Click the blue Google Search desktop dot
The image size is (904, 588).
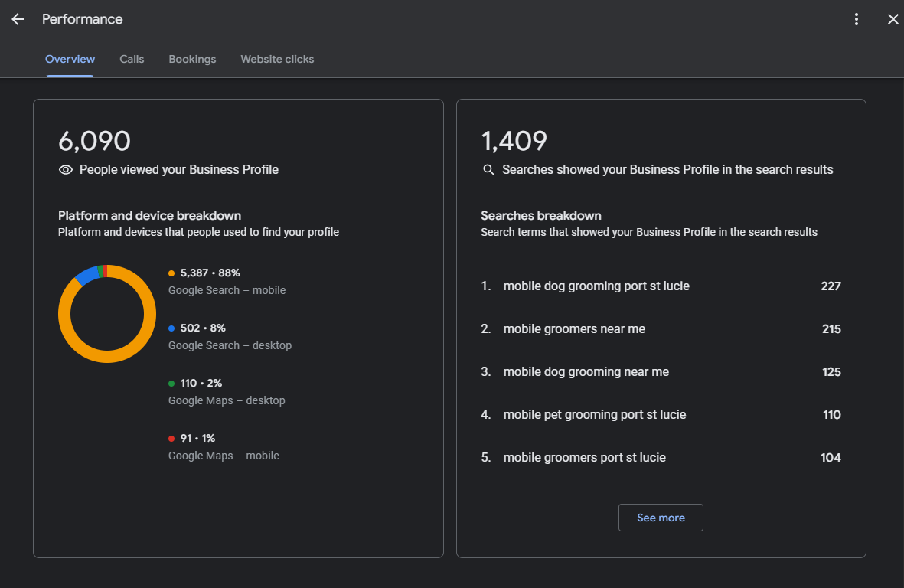[171, 328]
